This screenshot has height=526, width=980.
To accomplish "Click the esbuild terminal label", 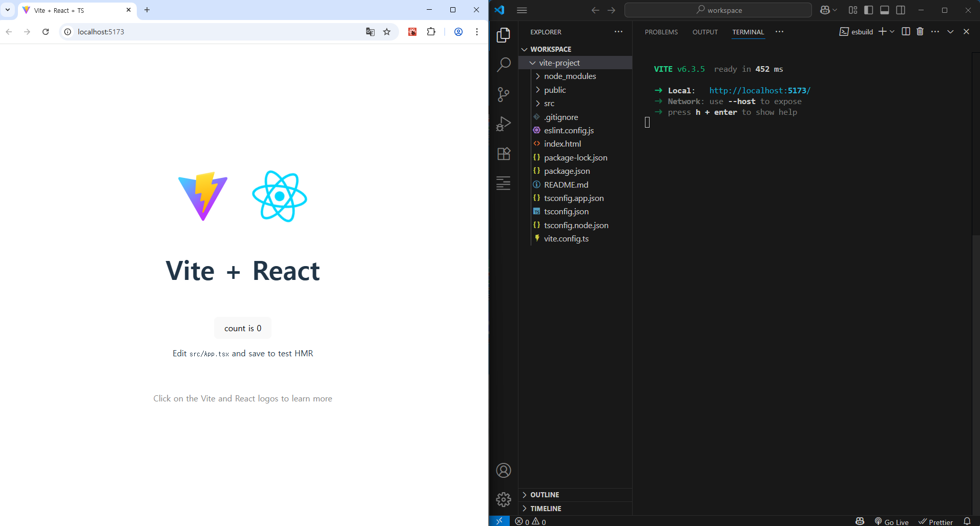I will (x=857, y=32).
